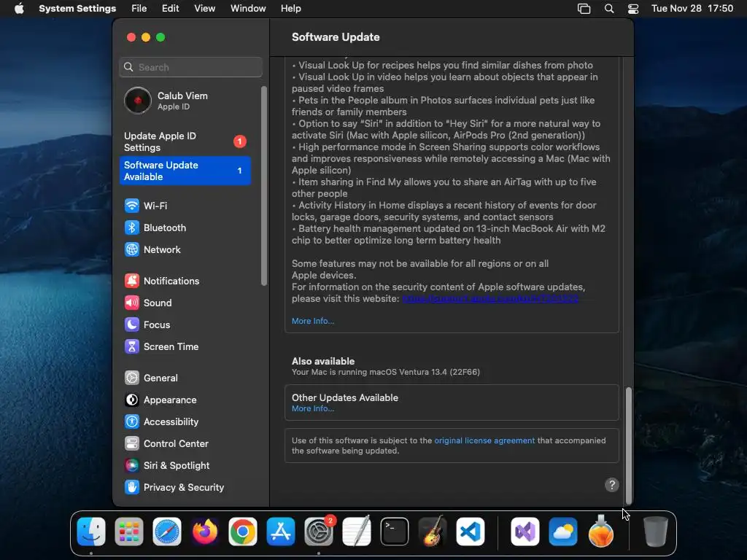Open the Help menu
Image resolution: width=747 pixels, height=560 pixels.
tap(290, 9)
